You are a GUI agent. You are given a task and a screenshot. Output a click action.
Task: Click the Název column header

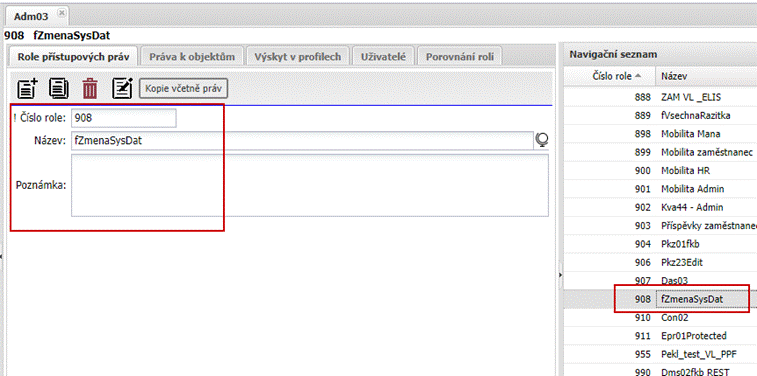(x=706, y=76)
